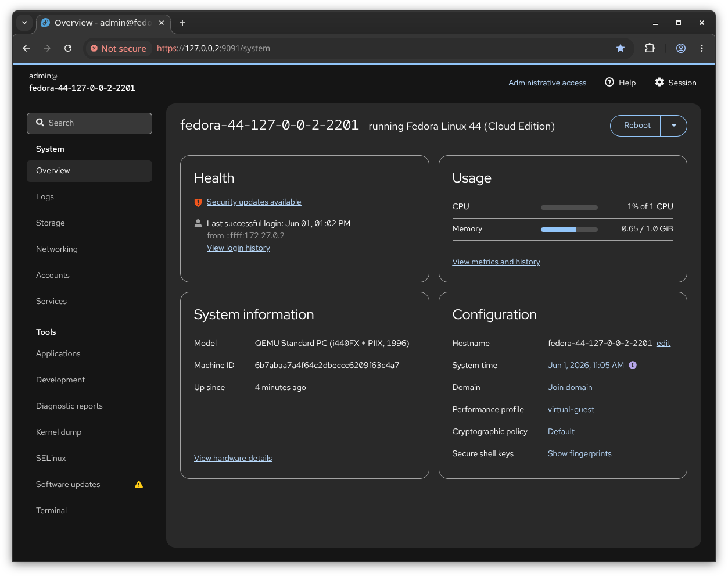Click the '4 minutes ago' uptime value

pyautogui.click(x=280, y=388)
